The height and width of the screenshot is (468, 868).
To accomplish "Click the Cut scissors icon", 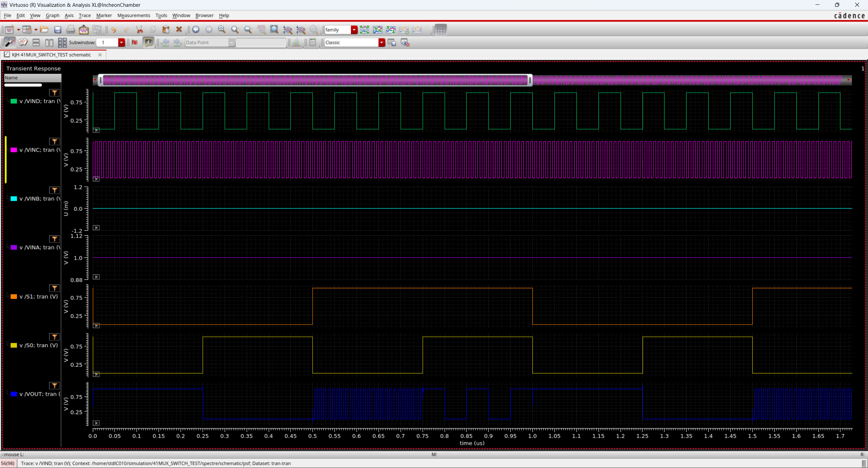I will tap(139, 30).
